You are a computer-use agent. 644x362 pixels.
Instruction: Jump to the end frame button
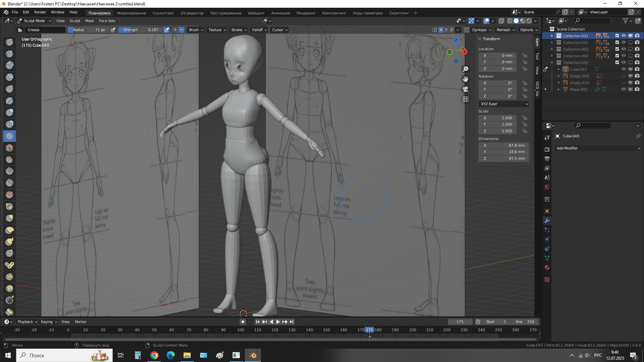pyautogui.click(x=292, y=322)
